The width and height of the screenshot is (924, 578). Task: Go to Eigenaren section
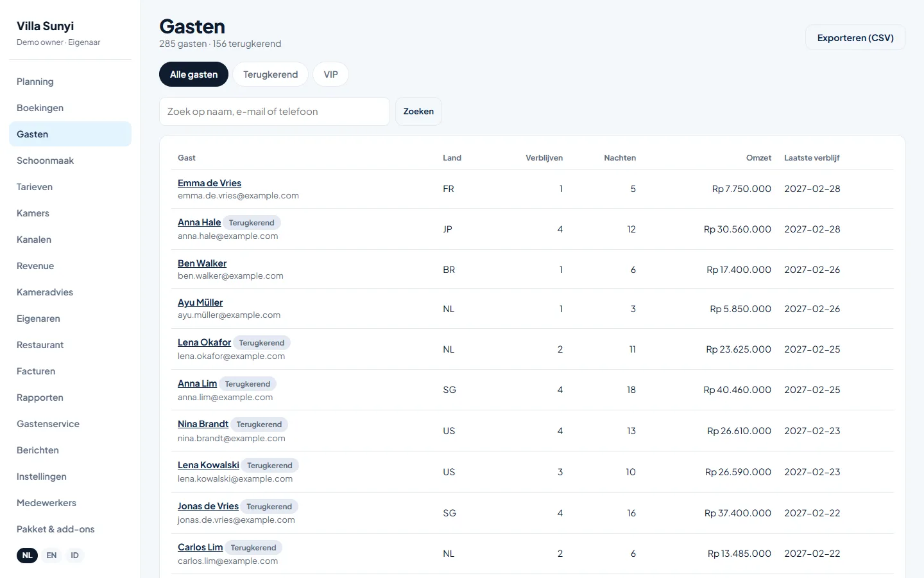pos(70,319)
